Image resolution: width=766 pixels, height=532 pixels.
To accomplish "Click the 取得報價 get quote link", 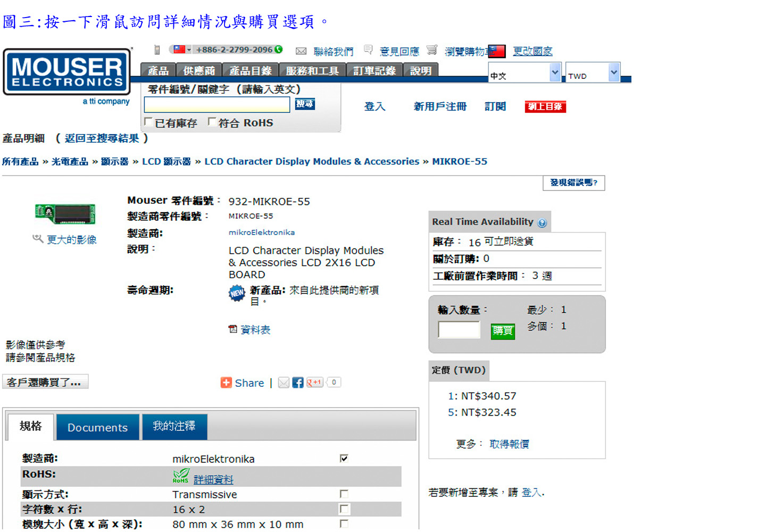I will pyautogui.click(x=509, y=444).
